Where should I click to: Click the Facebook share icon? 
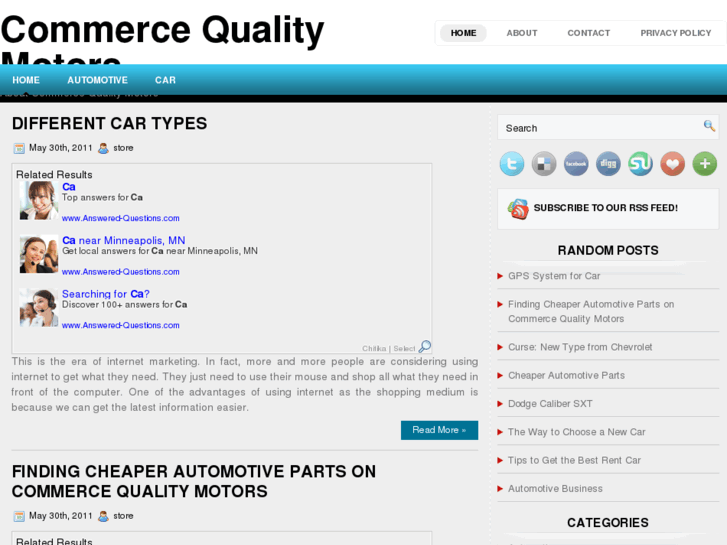[x=576, y=164]
